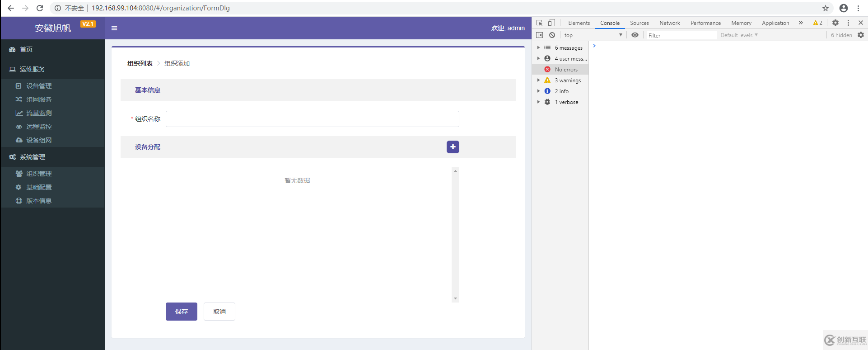This screenshot has width=868, height=350.
Task: Show more DevTools tabs via chevron
Action: pos(801,23)
